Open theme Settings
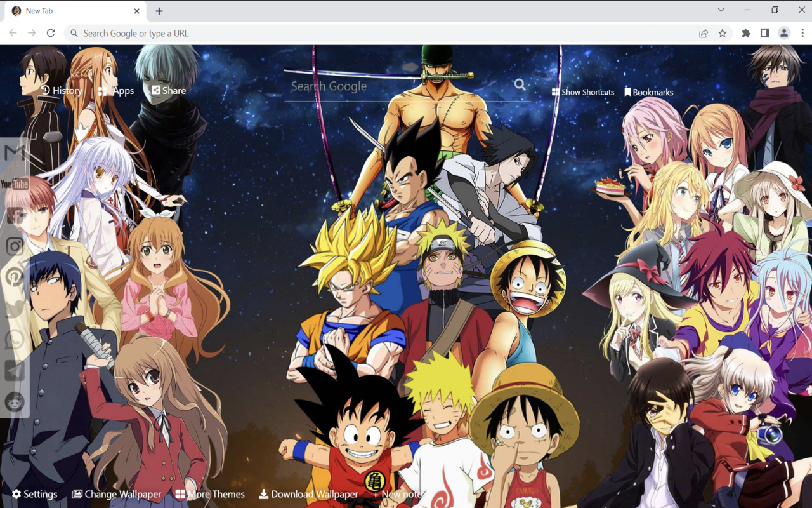This screenshot has height=508, width=812. (x=35, y=494)
